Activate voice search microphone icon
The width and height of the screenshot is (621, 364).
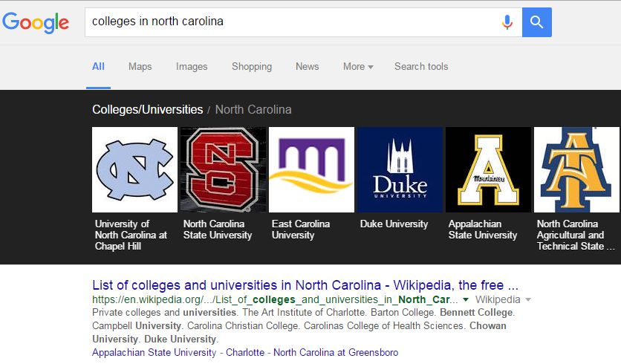(x=507, y=22)
